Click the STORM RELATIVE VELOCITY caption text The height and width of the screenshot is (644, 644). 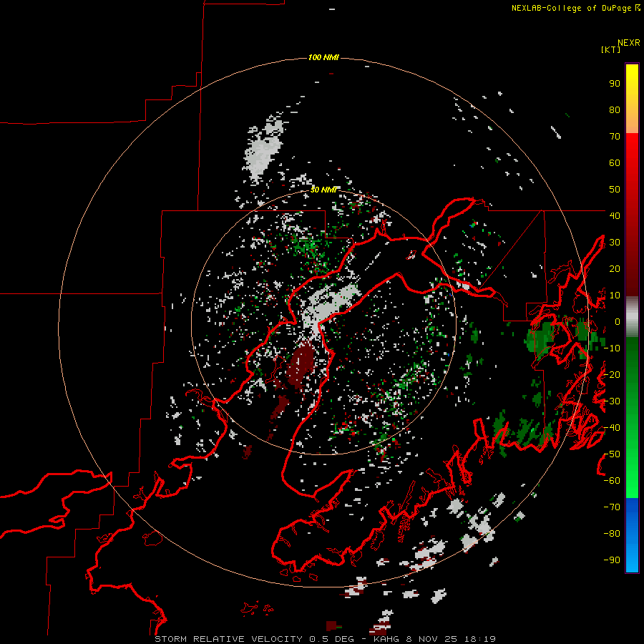tap(230, 639)
